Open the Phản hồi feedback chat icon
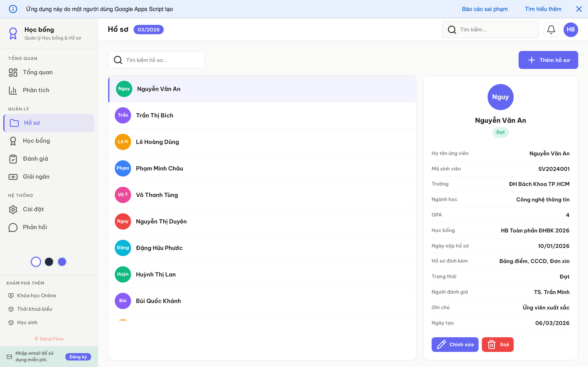The width and height of the screenshot is (588, 367). (x=13, y=227)
